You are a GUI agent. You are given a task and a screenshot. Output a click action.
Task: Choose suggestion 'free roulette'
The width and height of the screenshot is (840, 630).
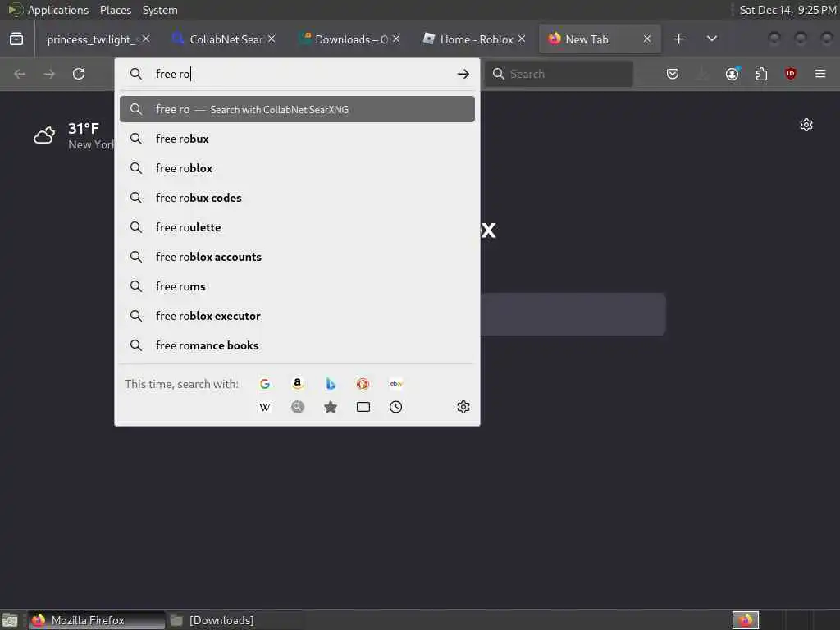[x=297, y=227]
